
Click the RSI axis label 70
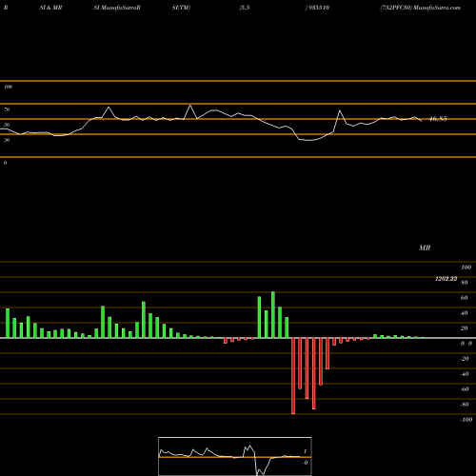coord(7,109)
